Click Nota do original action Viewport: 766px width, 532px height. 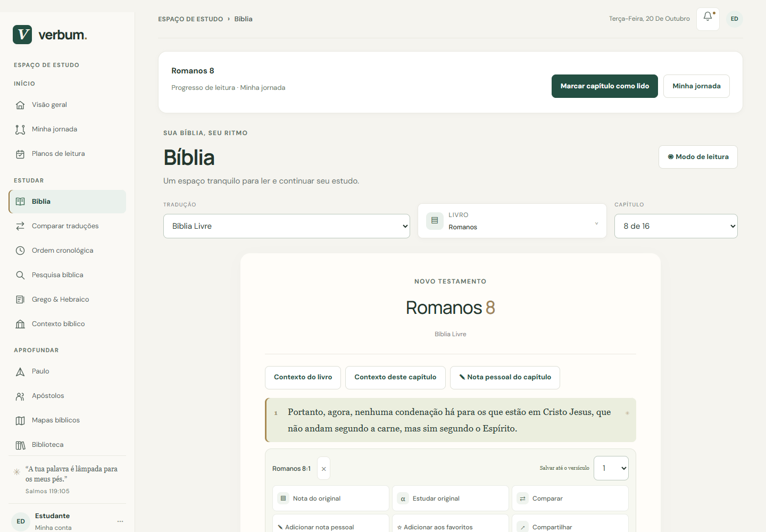331,498
